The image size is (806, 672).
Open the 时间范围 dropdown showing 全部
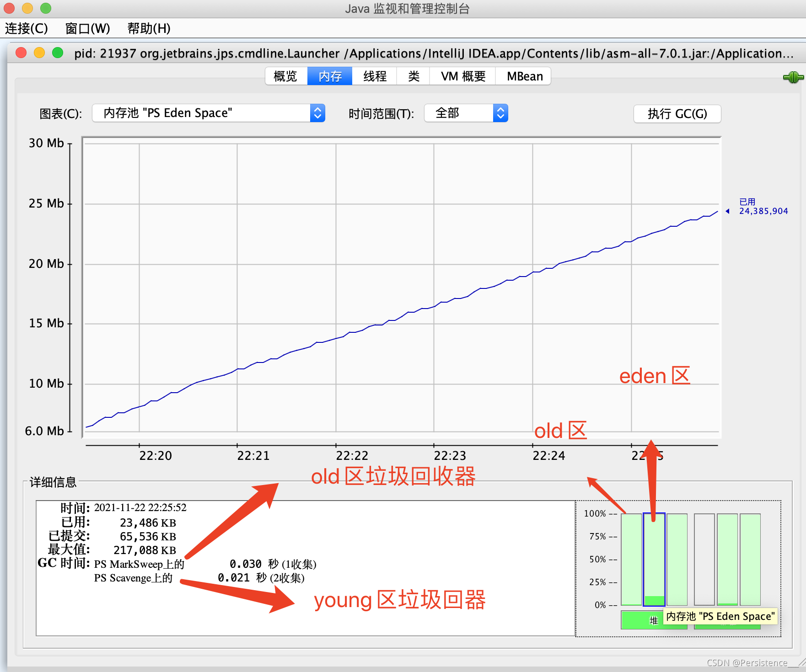coord(466,113)
